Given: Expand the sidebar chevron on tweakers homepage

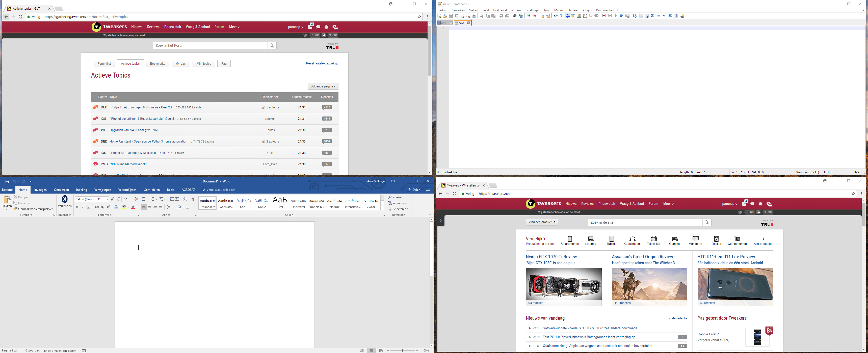Looking at the screenshot, I should point(441,221).
